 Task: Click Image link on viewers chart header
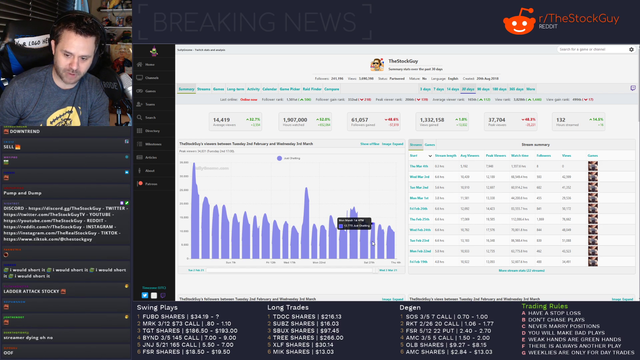(386, 144)
